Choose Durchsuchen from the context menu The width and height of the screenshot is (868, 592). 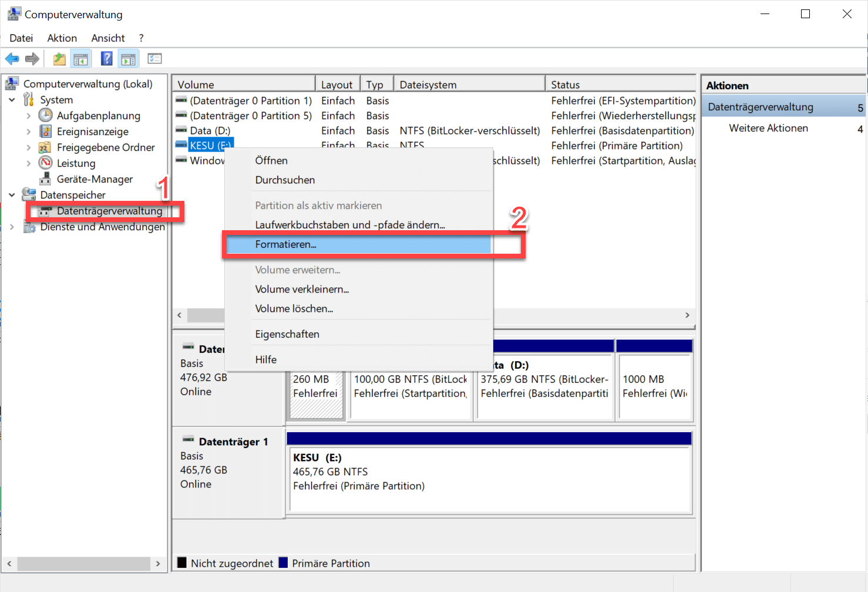tap(358, 180)
